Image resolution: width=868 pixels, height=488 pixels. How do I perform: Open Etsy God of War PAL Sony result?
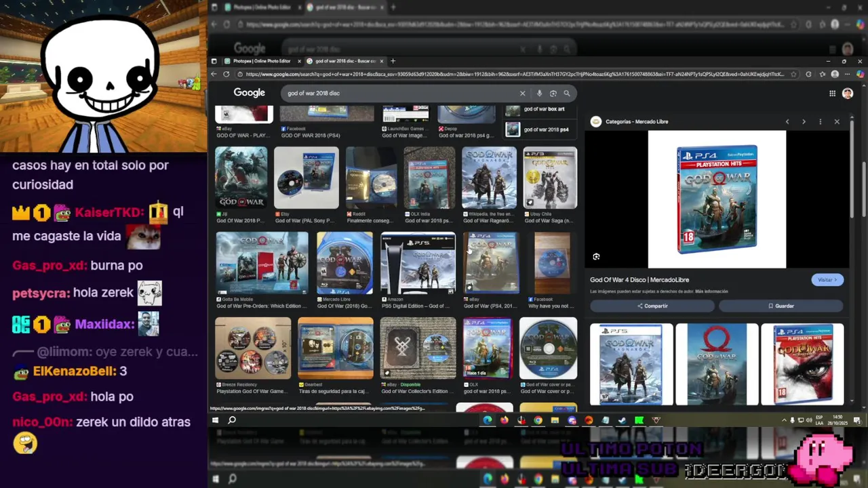(x=307, y=178)
